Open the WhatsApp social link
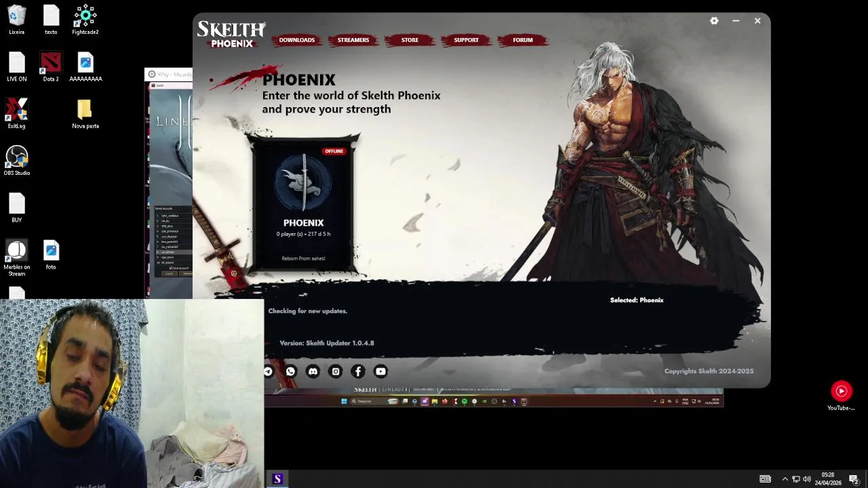Viewport: 868px width, 488px height. [x=290, y=371]
